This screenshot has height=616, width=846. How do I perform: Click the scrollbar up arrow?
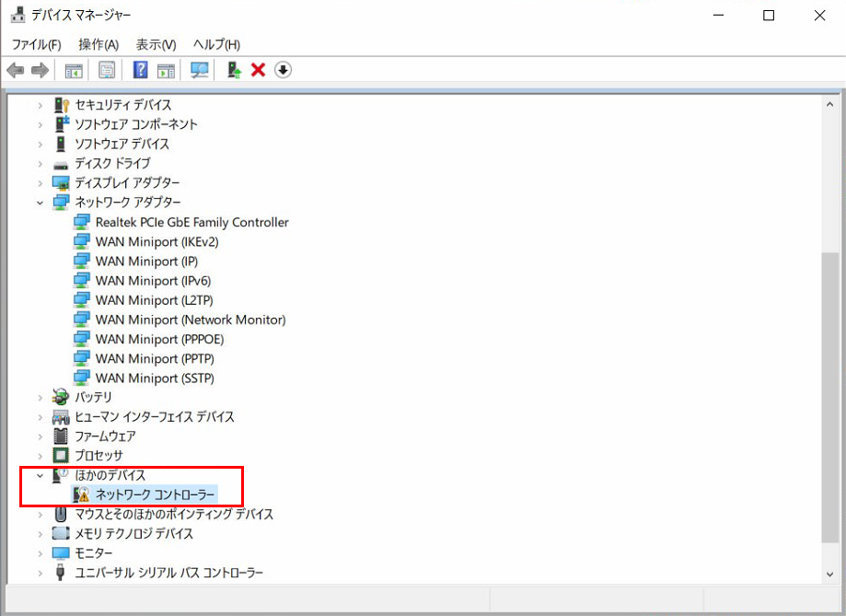click(829, 104)
